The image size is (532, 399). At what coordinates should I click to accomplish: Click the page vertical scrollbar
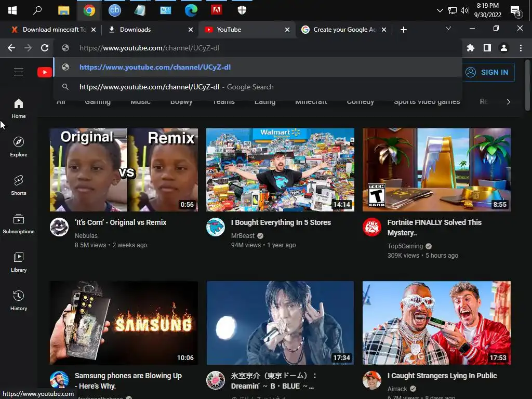tap(527, 85)
